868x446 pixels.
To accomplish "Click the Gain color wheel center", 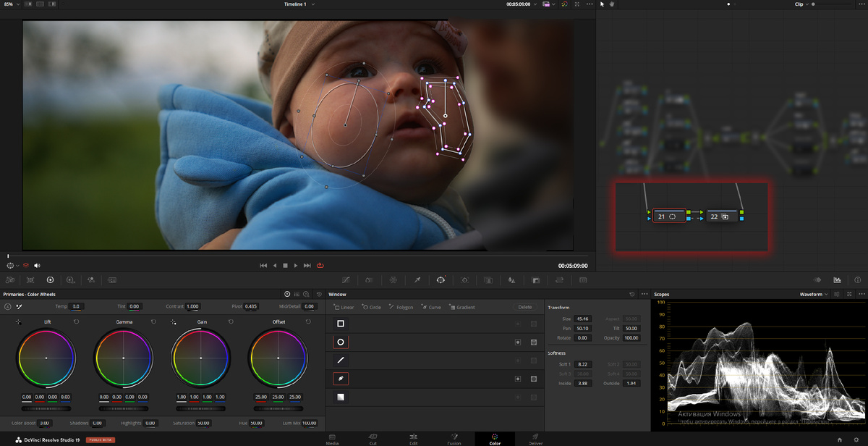I will point(200,358).
